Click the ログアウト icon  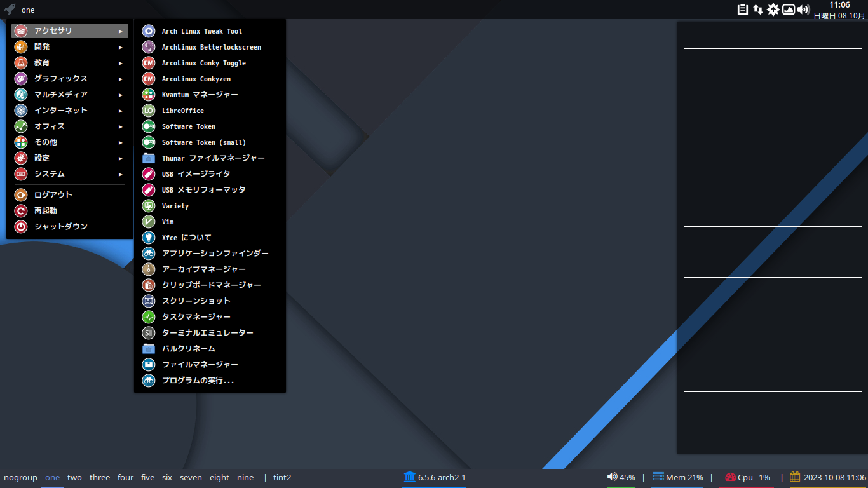pyautogui.click(x=21, y=195)
